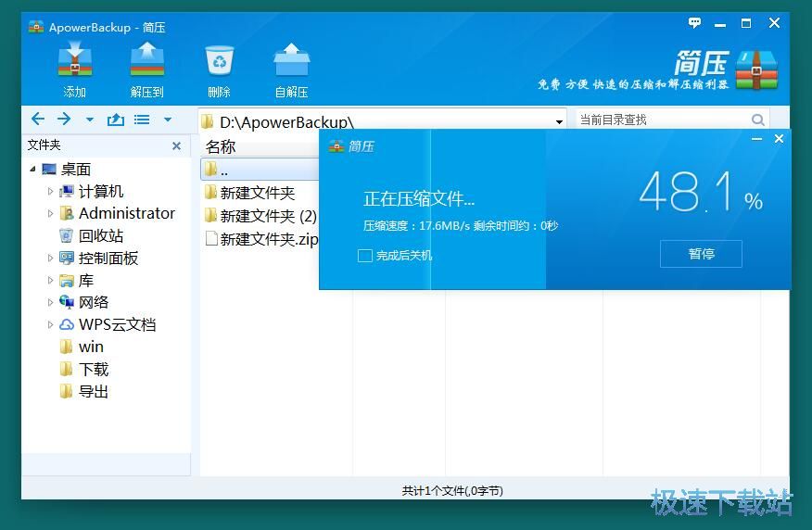812x530 pixels.
Task: Close the 简压 progress dialog
Action: pyautogui.click(x=779, y=139)
